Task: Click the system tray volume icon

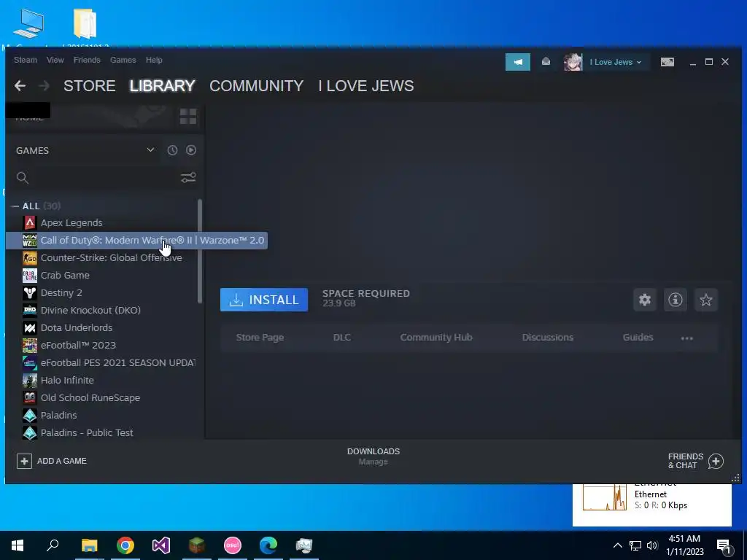Action: click(x=652, y=545)
